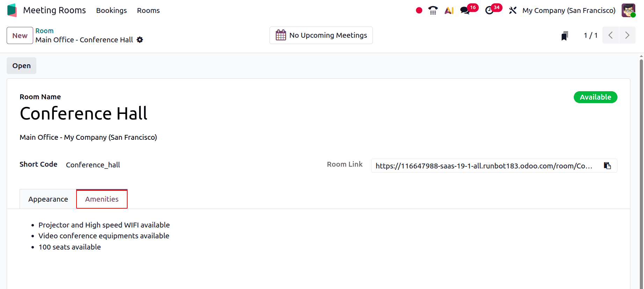Click the 1 / 1 pager counter

coord(591,36)
